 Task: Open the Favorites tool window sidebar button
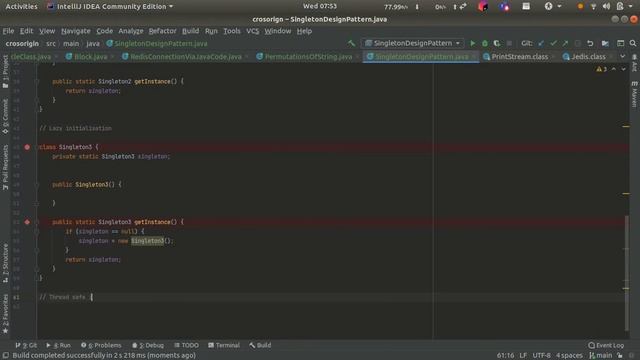tap(5, 313)
